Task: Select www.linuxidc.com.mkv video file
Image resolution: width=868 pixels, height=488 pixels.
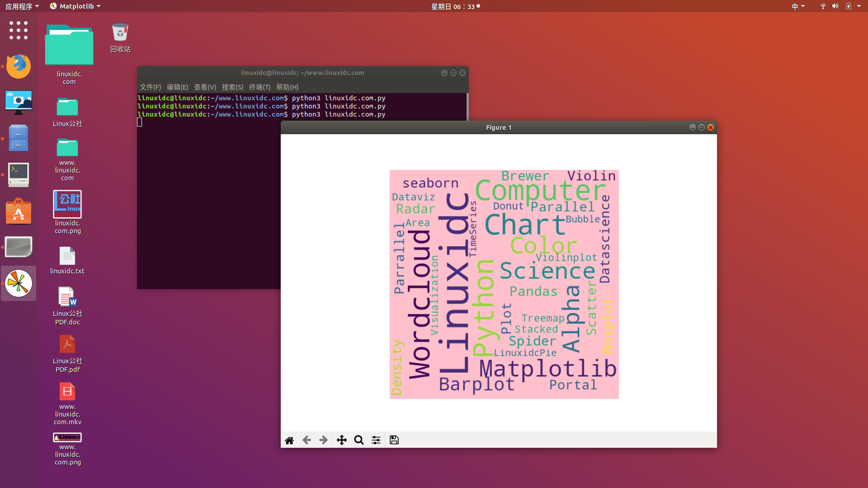Action: click(67, 404)
